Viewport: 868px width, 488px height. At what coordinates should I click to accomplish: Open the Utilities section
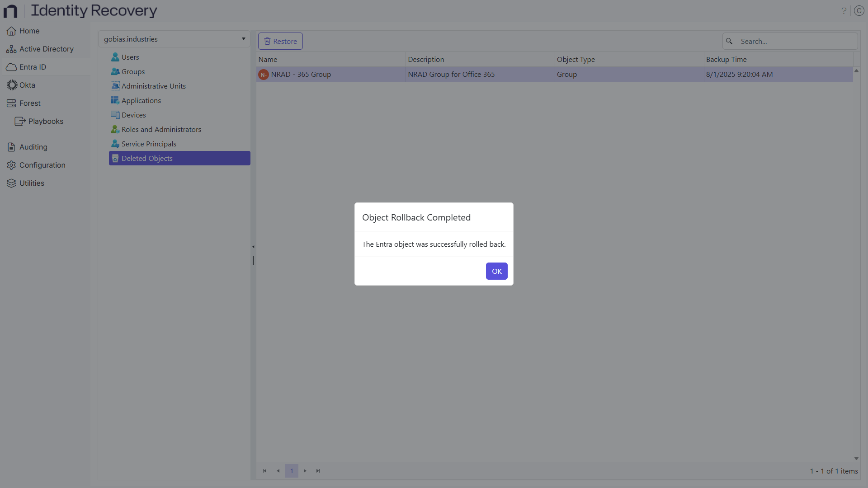pyautogui.click(x=31, y=183)
